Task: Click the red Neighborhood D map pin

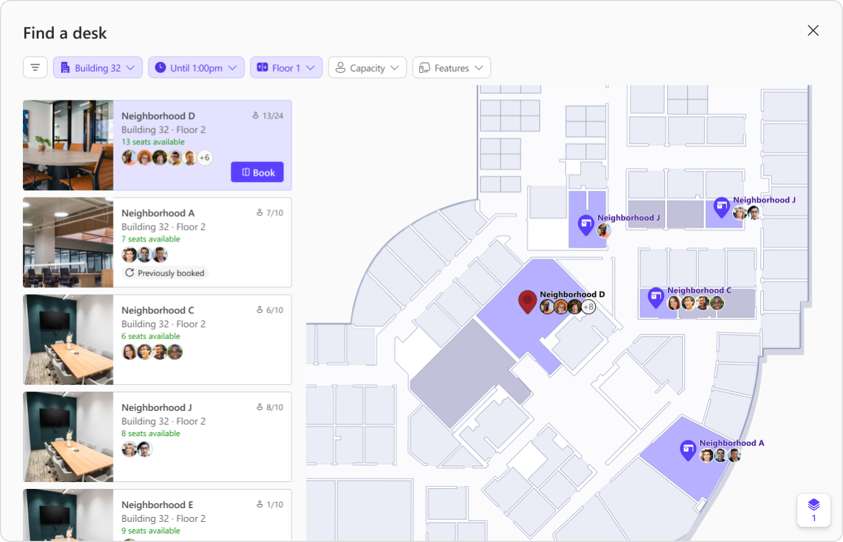Action: [x=527, y=301]
